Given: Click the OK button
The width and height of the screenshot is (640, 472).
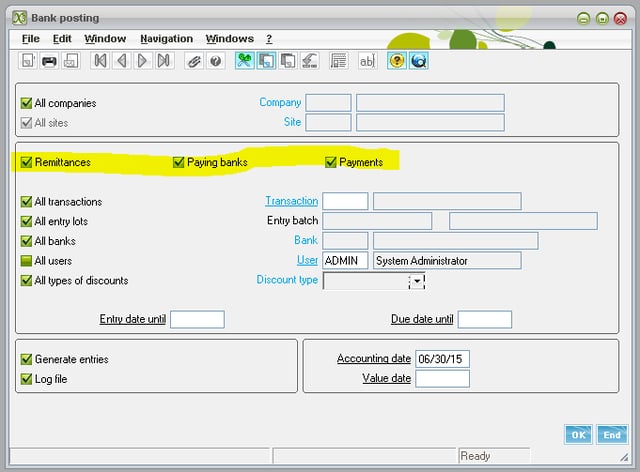Looking at the screenshot, I should click(578, 435).
